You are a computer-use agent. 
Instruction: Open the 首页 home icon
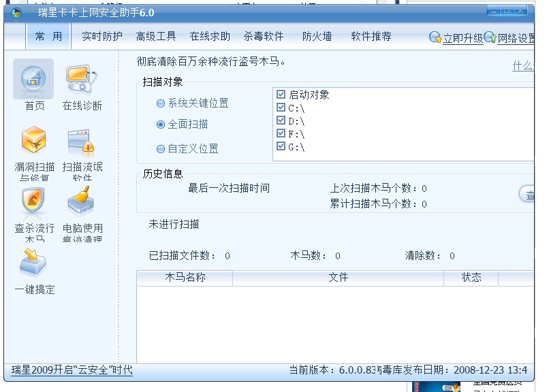click(33, 79)
